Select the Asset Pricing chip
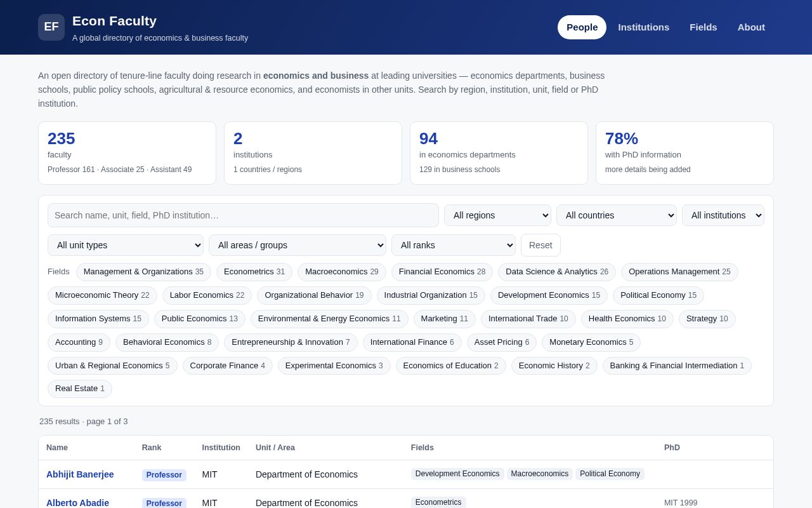Viewport: 812px width, 508px height. [x=502, y=342]
